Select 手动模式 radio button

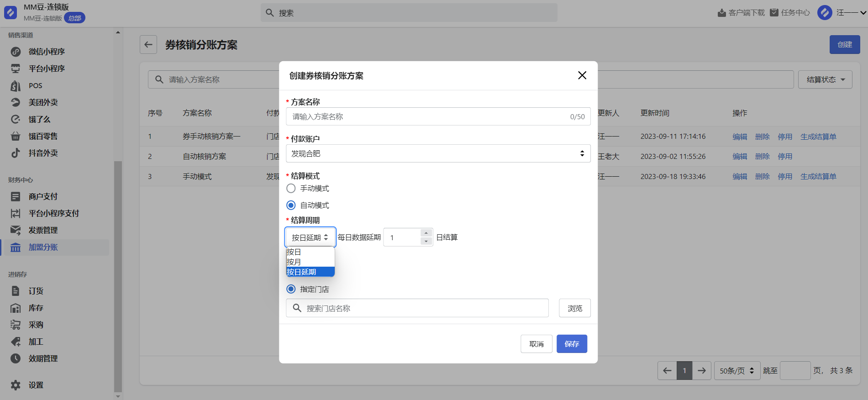click(x=291, y=188)
